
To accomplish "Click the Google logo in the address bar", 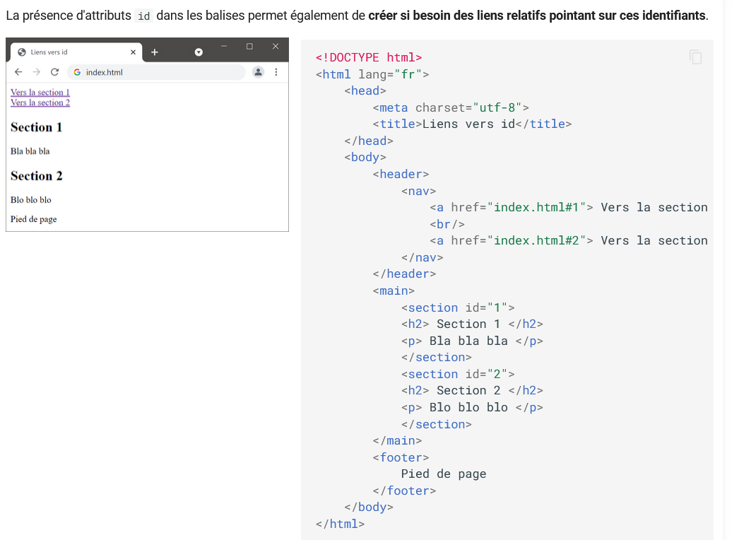I will point(77,72).
